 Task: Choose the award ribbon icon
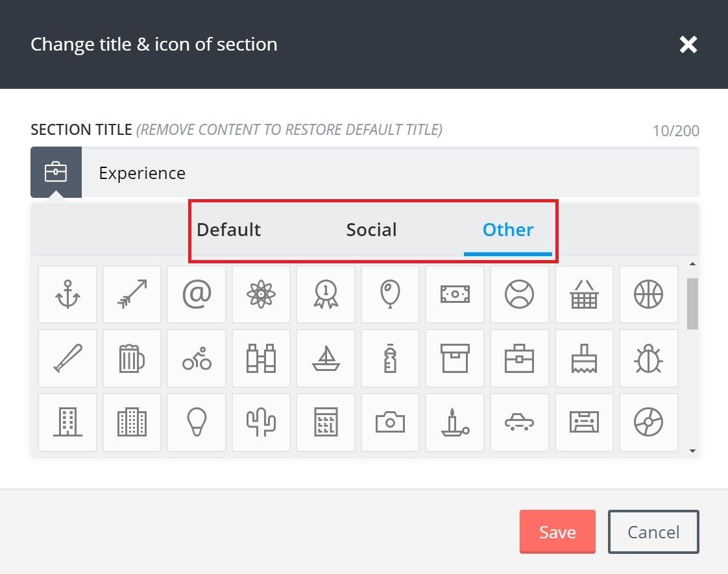click(325, 294)
